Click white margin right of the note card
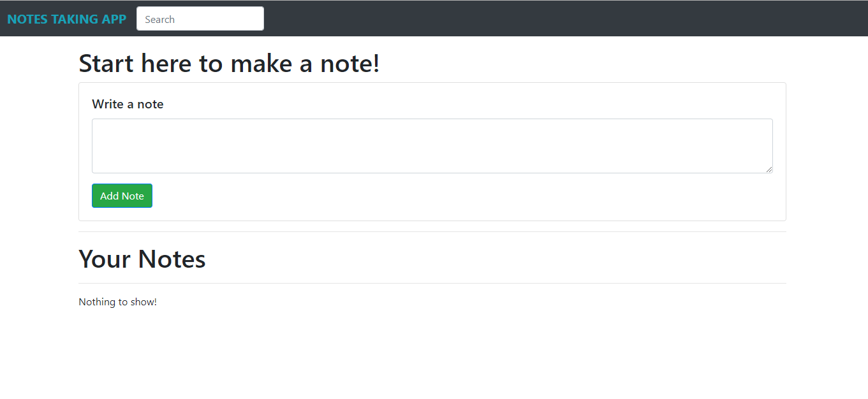 pyautogui.click(x=827, y=153)
